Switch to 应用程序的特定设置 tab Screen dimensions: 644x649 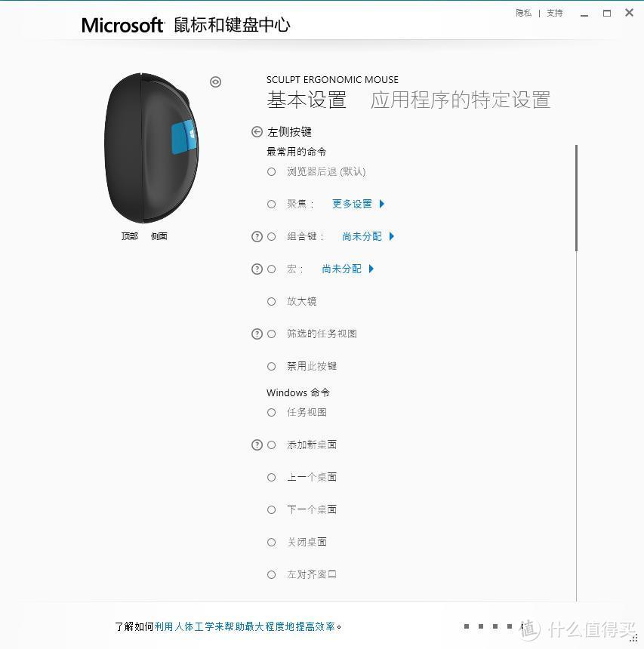click(461, 100)
